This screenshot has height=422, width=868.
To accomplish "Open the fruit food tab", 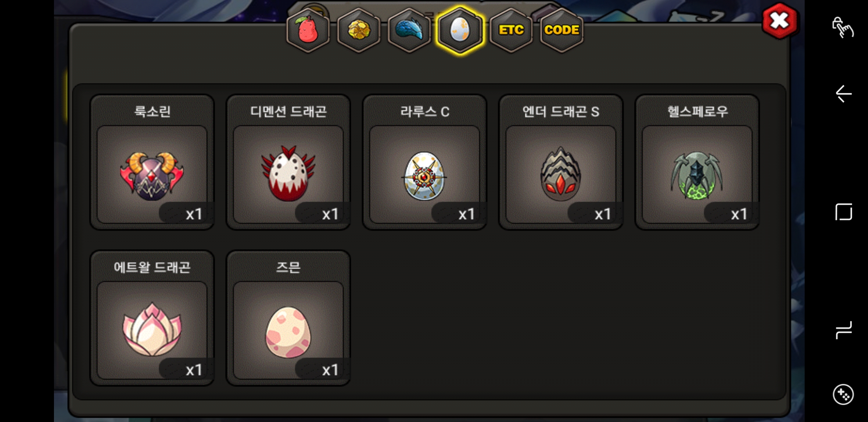I will tap(308, 30).
